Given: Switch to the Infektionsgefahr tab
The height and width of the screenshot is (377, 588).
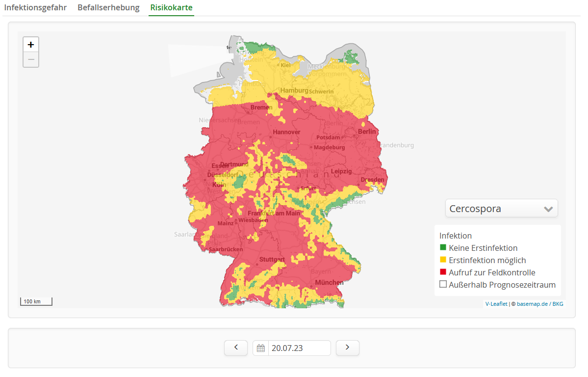Looking at the screenshot, I should pyautogui.click(x=35, y=8).
